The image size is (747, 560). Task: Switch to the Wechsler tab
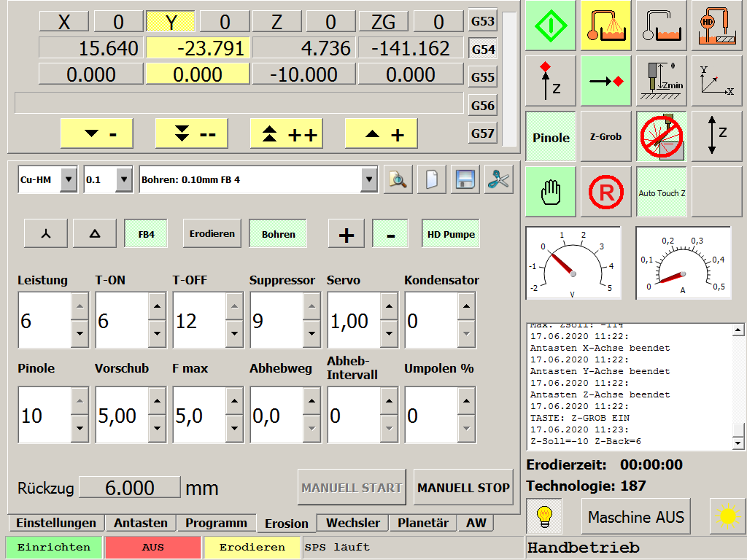352,523
